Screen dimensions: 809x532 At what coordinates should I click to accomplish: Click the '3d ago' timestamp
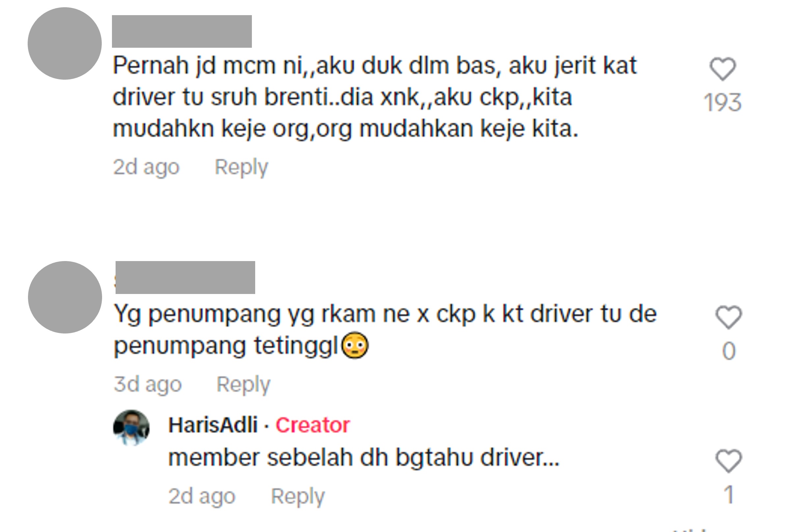[x=148, y=385]
